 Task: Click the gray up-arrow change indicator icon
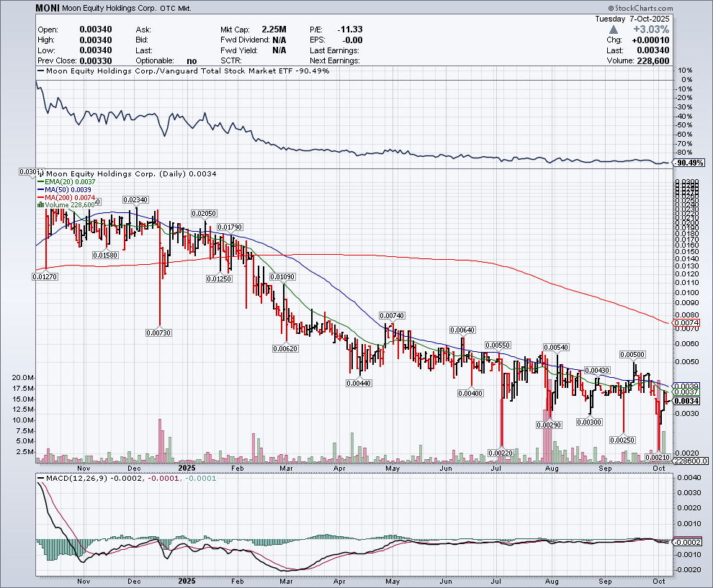pyautogui.click(x=614, y=30)
